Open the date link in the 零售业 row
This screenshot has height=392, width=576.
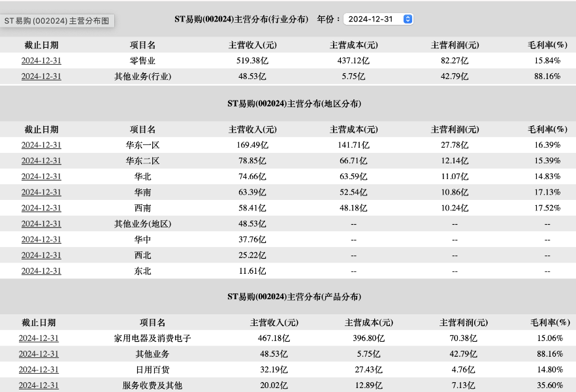41,61
